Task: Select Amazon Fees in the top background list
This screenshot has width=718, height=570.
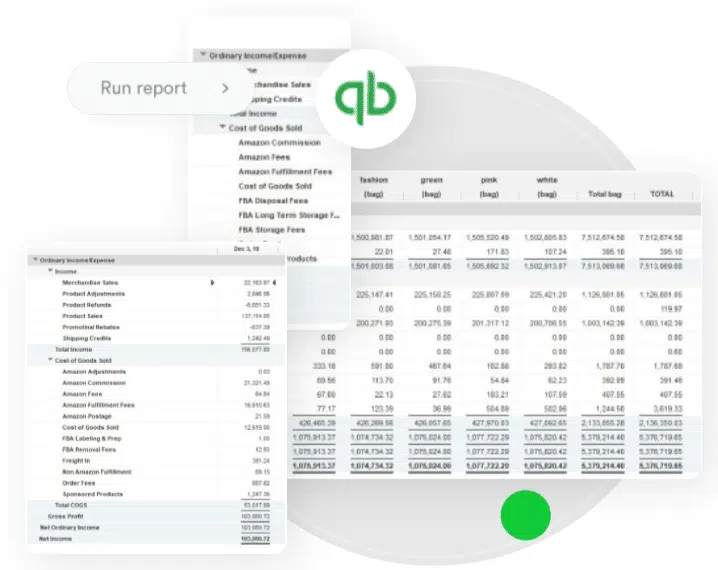Action: coord(264,157)
